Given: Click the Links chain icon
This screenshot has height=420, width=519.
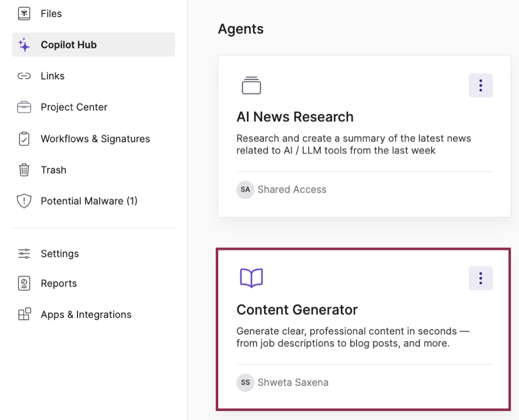Looking at the screenshot, I should [x=24, y=76].
